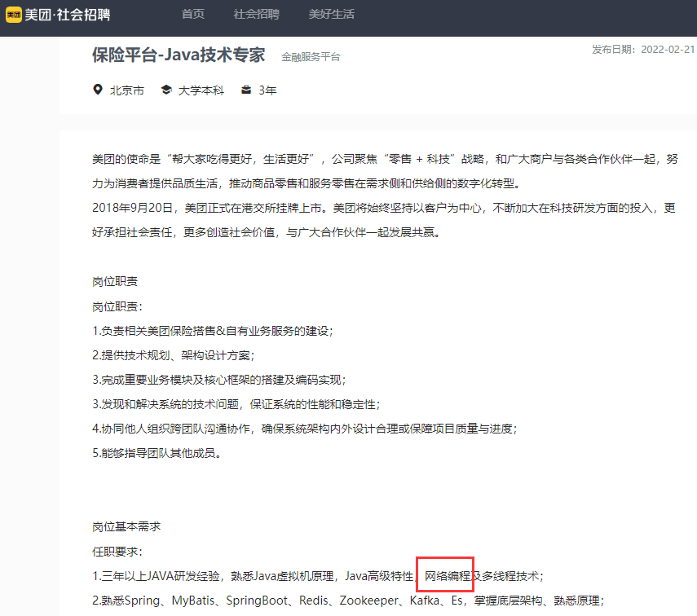Image resolution: width=697 pixels, height=616 pixels.
Task: Click the Meituan yellow logo icon
Action: pyautogui.click(x=13, y=15)
